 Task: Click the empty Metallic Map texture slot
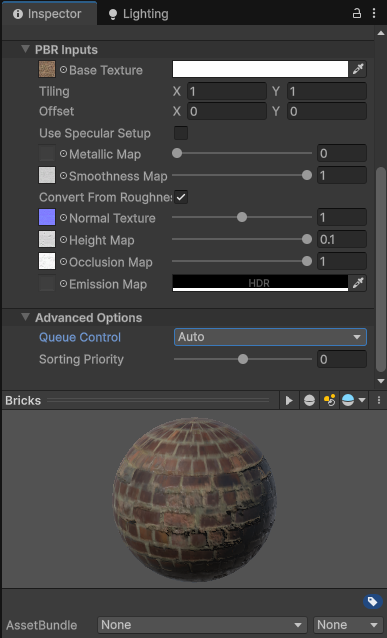coord(47,153)
